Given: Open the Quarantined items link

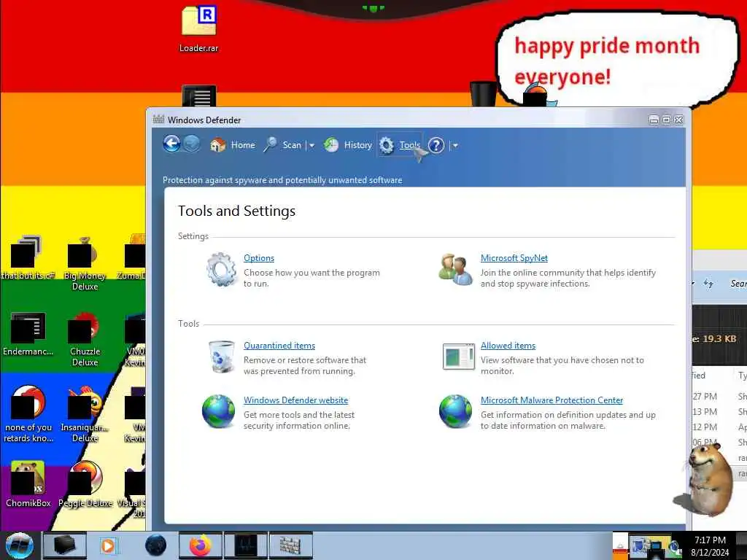Looking at the screenshot, I should click(x=279, y=345).
